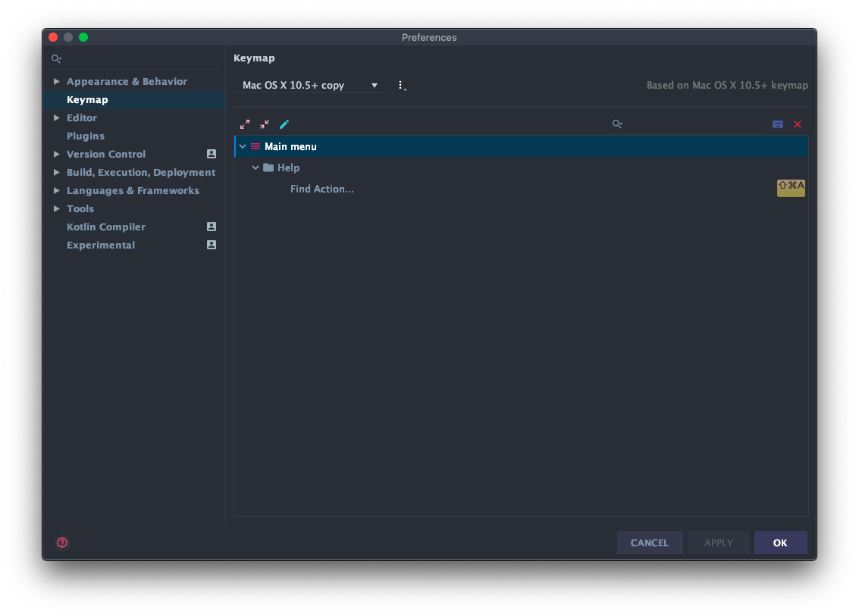Click the Cancel button
Viewport: 859px width, 616px height.
point(650,543)
